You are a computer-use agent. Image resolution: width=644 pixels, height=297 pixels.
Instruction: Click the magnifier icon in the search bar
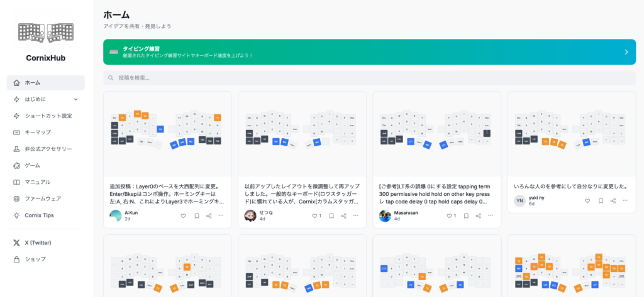point(111,78)
